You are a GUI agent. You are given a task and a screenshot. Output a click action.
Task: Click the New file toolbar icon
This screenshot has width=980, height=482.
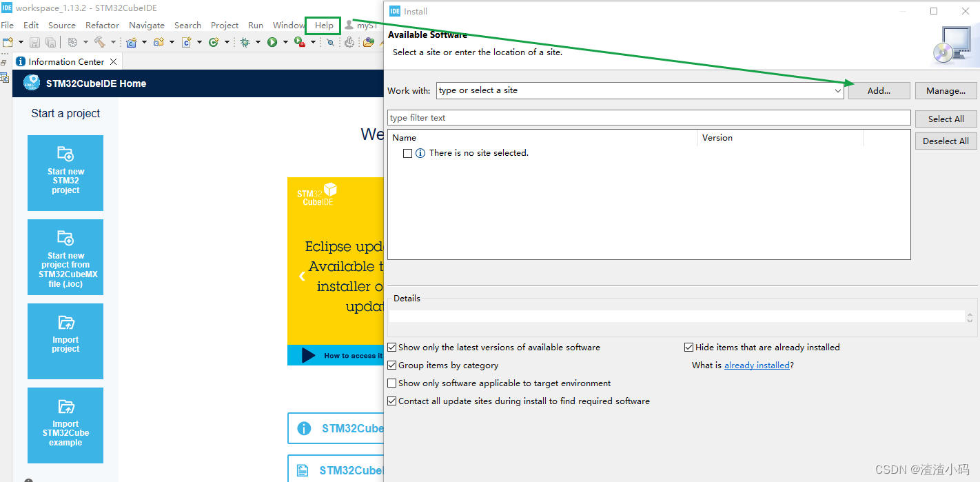coord(8,42)
